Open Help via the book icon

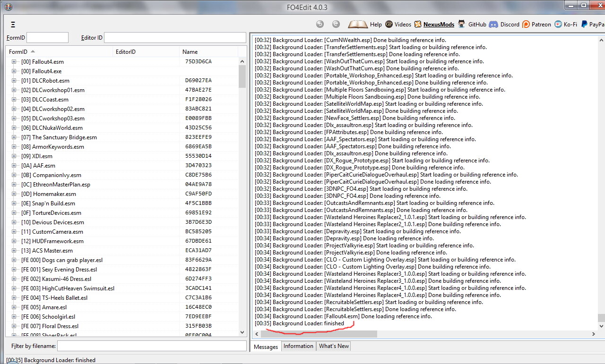(x=358, y=24)
